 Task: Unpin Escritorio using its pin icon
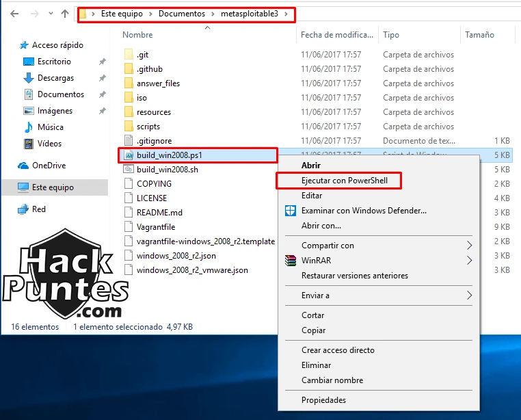coord(103,62)
